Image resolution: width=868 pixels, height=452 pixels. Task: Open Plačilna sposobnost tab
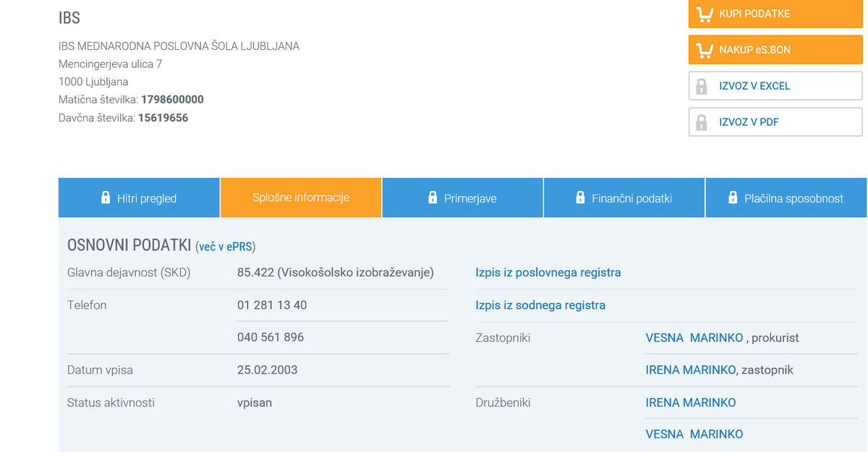(x=786, y=197)
